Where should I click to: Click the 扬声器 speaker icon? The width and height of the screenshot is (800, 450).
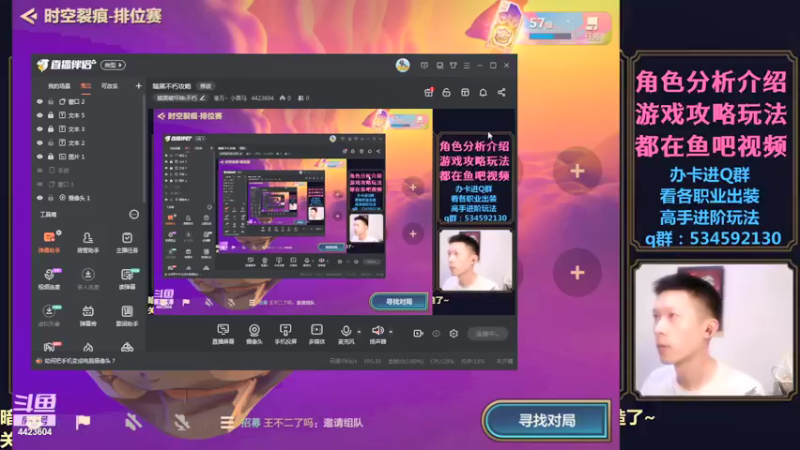pyautogui.click(x=378, y=334)
